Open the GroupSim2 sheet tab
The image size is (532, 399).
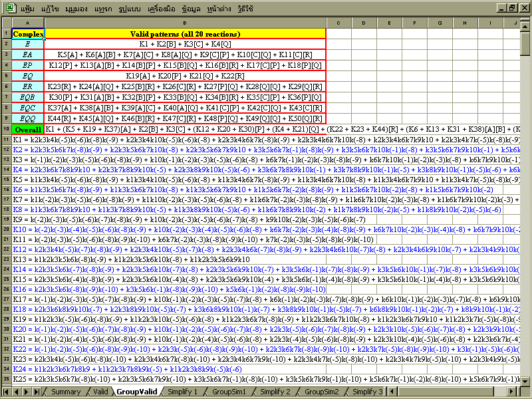tap(322, 392)
